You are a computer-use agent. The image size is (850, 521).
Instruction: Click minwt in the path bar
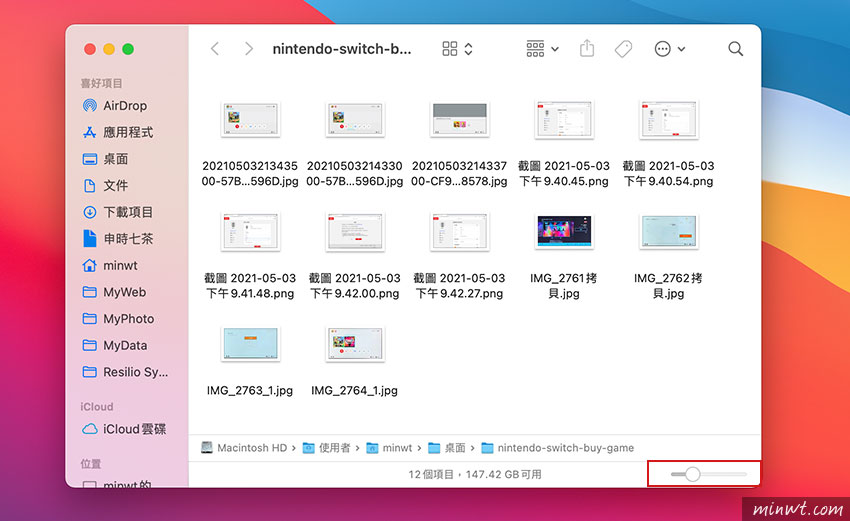tap(390, 448)
